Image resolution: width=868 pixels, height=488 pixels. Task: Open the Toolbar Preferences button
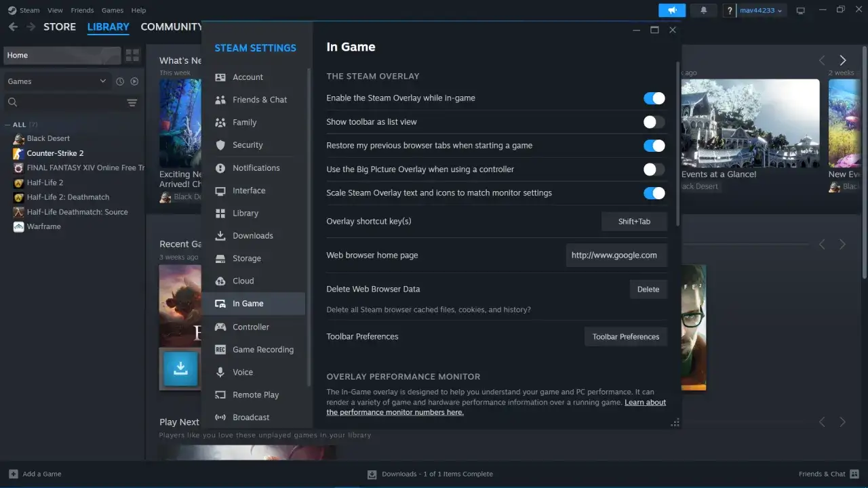pos(626,337)
